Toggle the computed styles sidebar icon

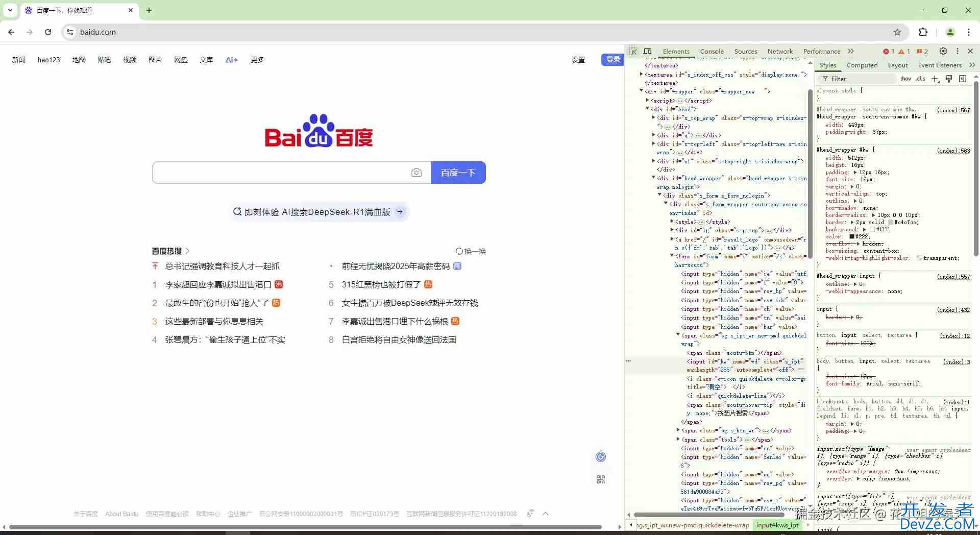pyautogui.click(x=963, y=79)
